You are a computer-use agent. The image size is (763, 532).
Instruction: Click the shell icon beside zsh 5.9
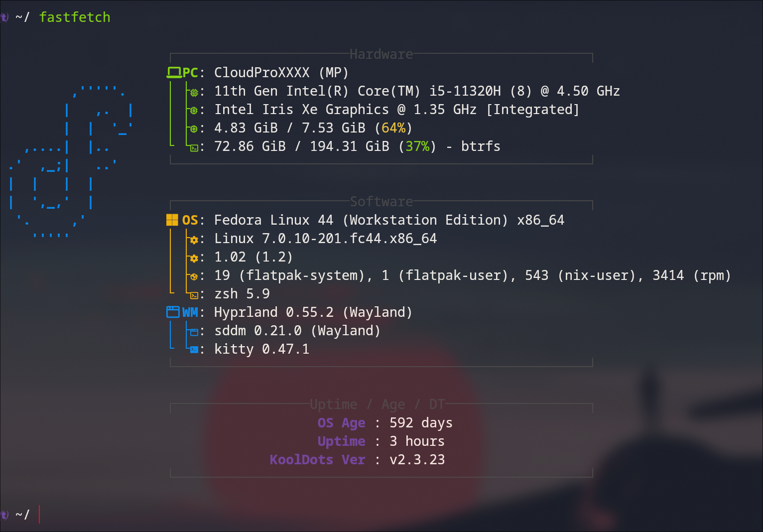194,295
